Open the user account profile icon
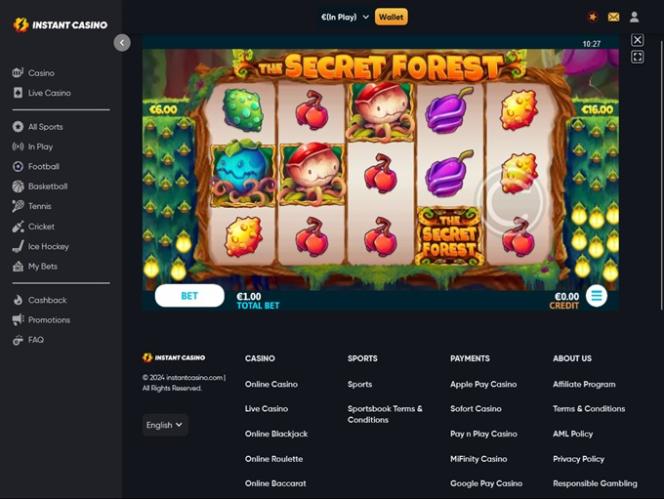This screenshot has width=664, height=499. [x=634, y=17]
